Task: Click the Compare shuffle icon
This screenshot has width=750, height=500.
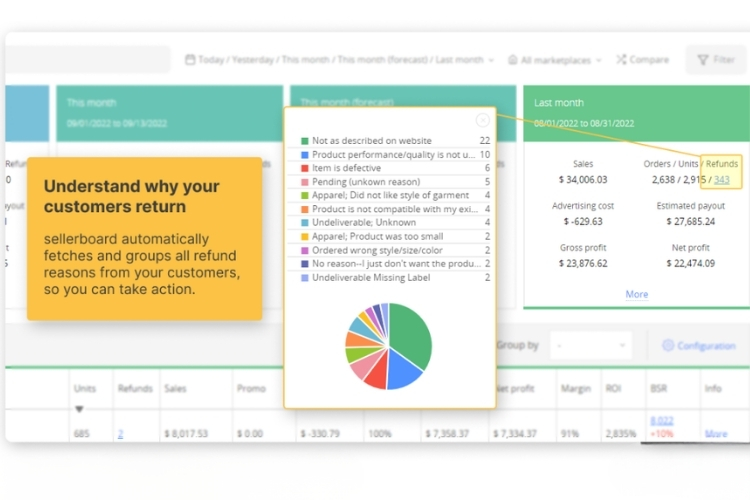Action: pos(621,60)
